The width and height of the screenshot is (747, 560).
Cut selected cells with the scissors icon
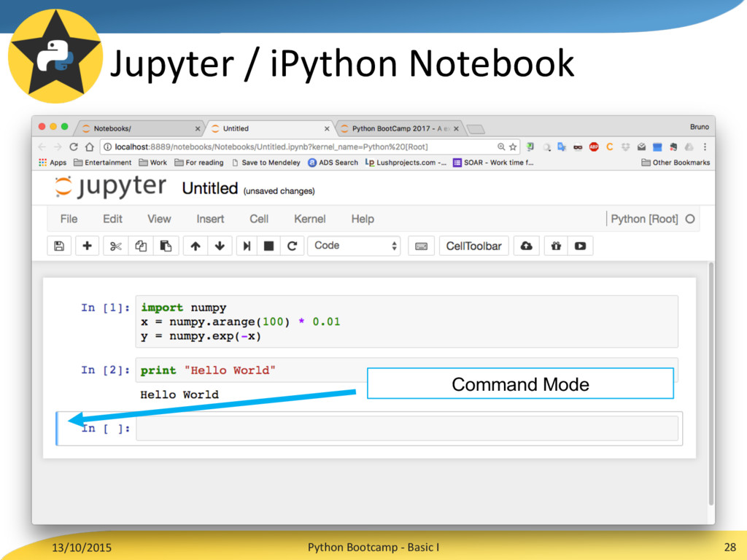[x=116, y=246]
